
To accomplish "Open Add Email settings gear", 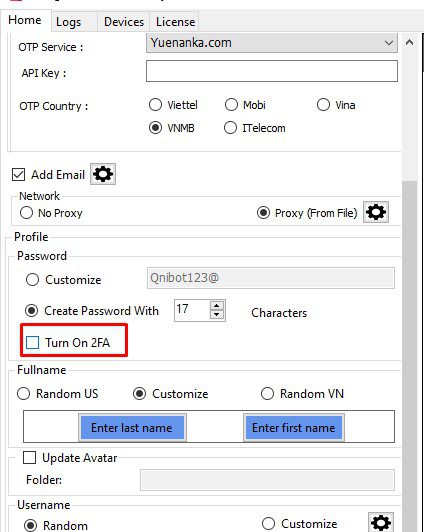I will point(103,174).
